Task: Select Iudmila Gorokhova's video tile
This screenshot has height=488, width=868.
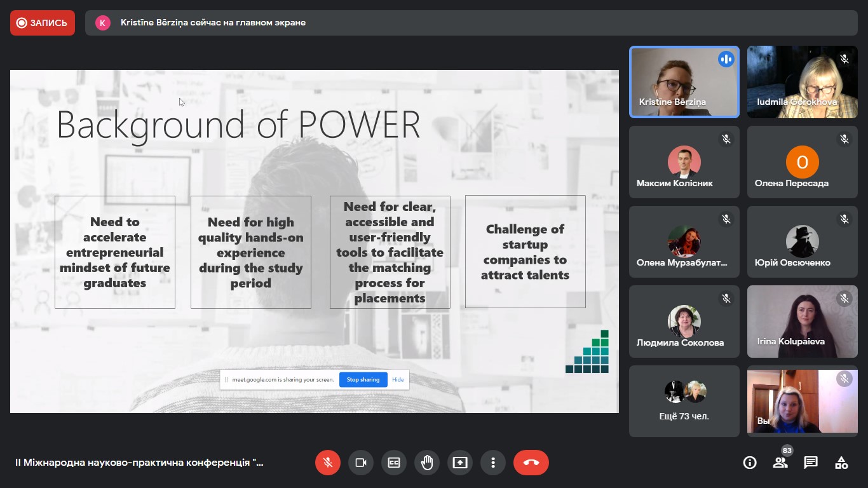Action: point(802,82)
